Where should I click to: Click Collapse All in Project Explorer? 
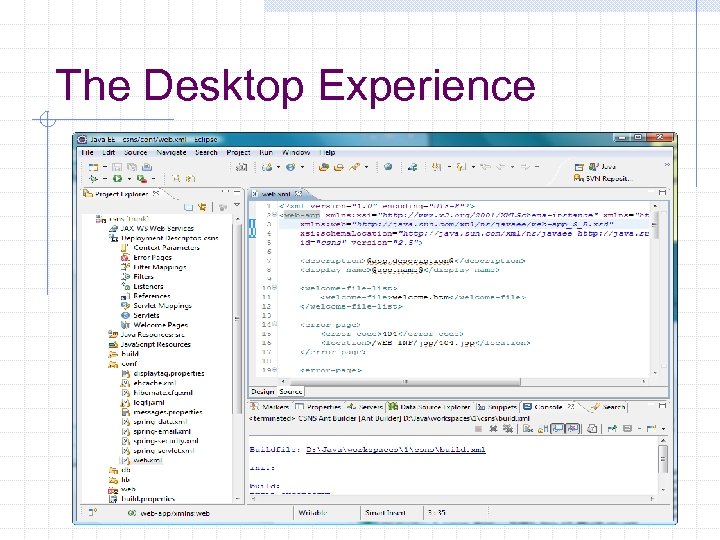[188, 208]
